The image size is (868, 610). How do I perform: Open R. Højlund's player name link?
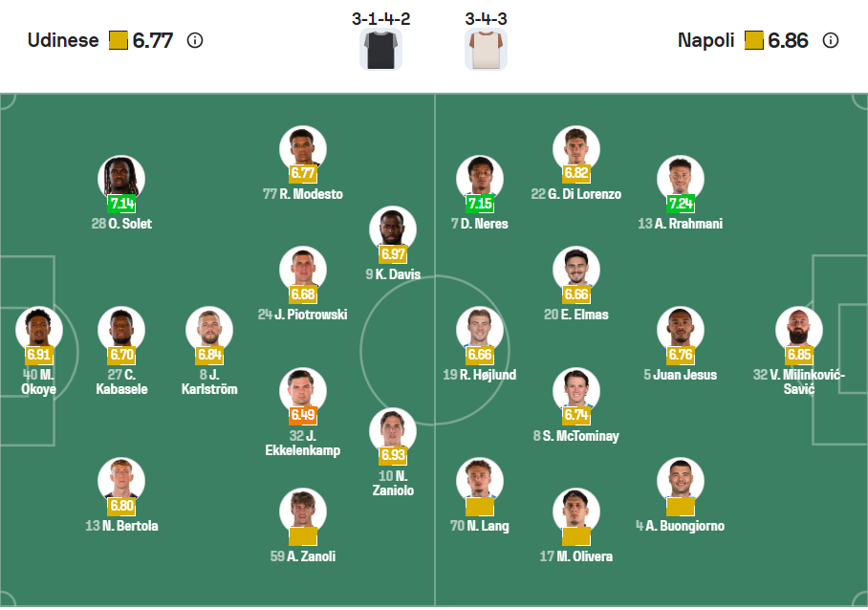479,375
